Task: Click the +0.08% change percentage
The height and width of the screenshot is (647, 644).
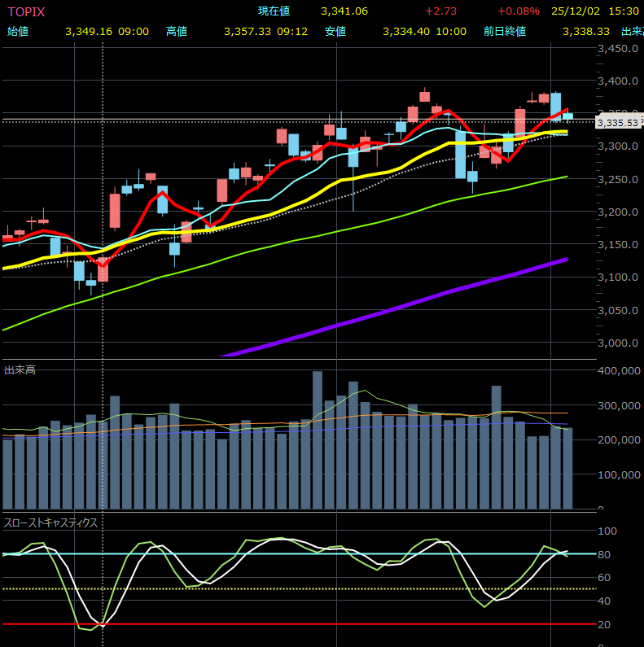Action: pyautogui.click(x=518, y=11)
